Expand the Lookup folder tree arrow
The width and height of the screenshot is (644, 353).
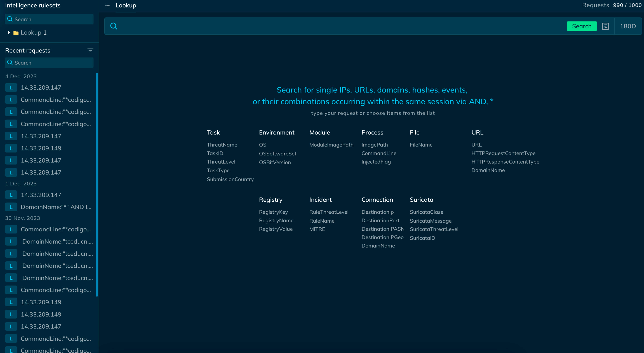pos(9,33)
